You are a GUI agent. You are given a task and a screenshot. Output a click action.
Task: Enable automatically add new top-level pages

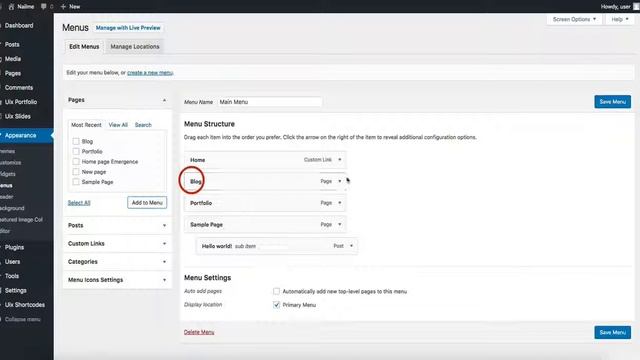tap(276, 291)
